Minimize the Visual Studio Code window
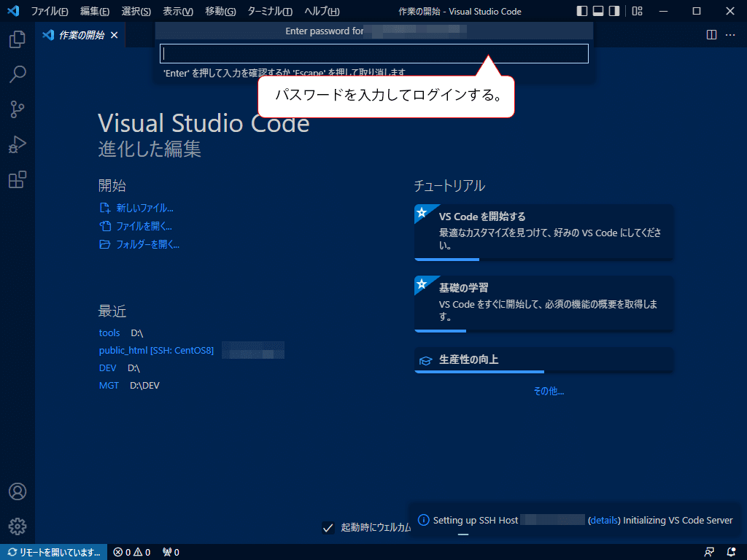The width and height of the screenshot is (747, 560). pos(663,11)
